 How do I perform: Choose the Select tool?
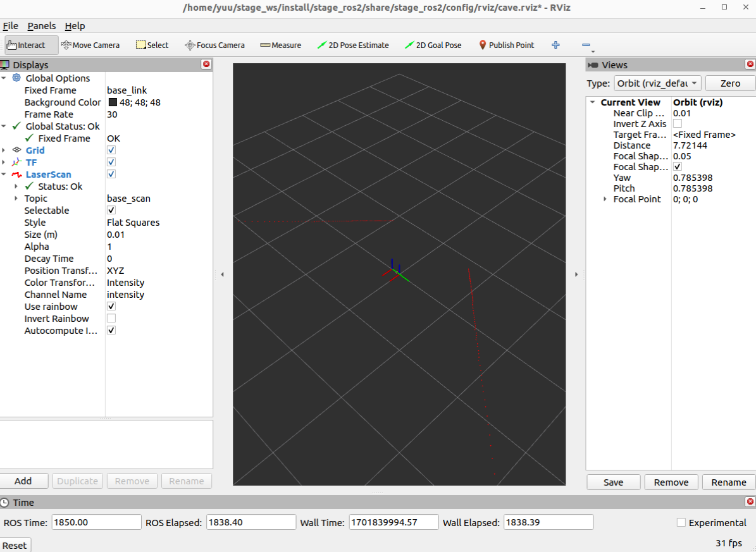(152, 45)
